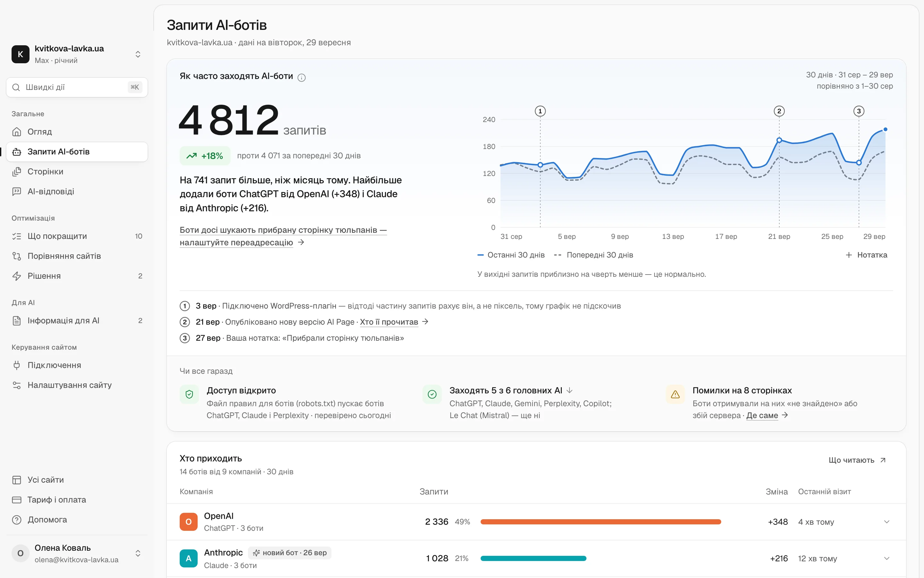Viewport: 924px width, 578px height.
Task: Click the Усі сайти layout icon
Action: [x=16, y=480]
